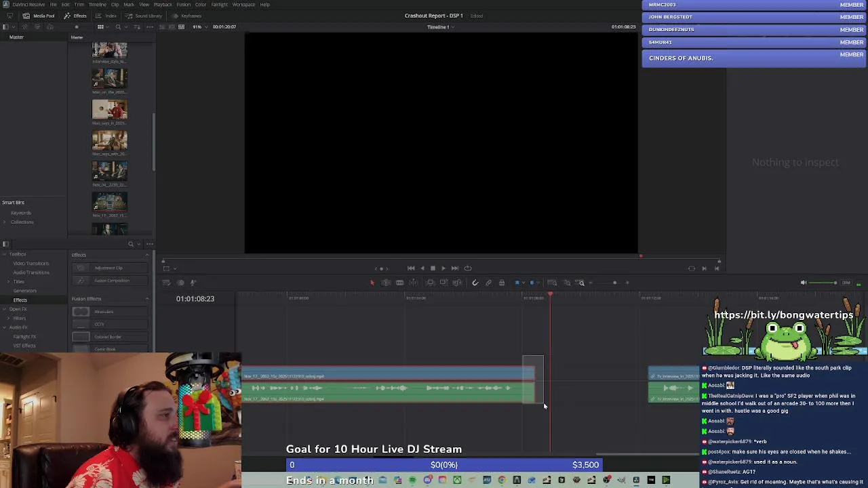Play in reverse in viewer

(422, 268)
